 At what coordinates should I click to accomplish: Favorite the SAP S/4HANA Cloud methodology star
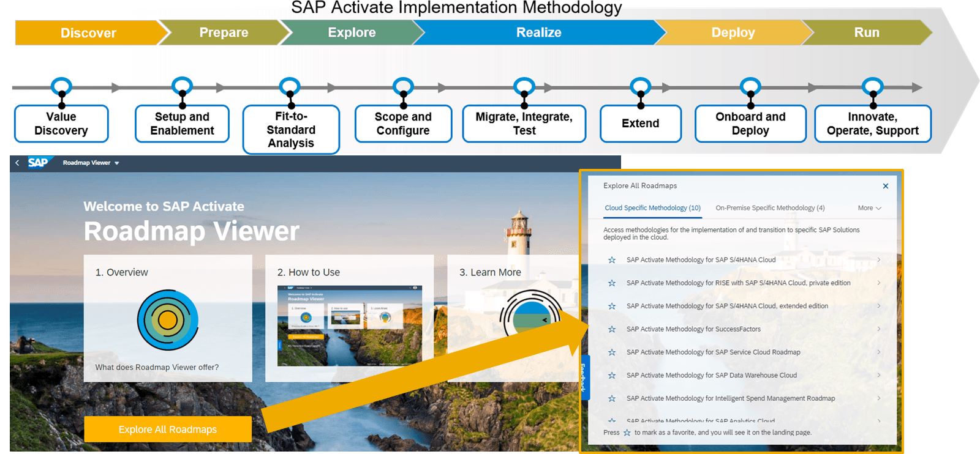[x=612, y=260]
